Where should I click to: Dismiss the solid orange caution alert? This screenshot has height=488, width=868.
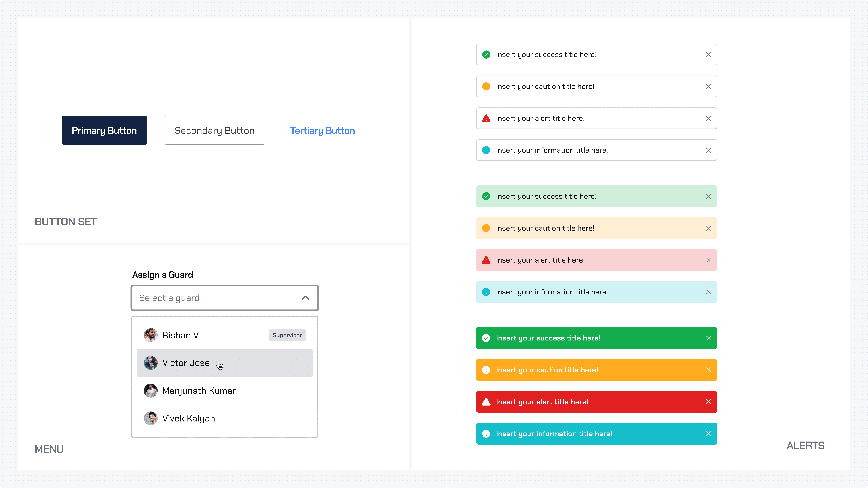point(708,370)
